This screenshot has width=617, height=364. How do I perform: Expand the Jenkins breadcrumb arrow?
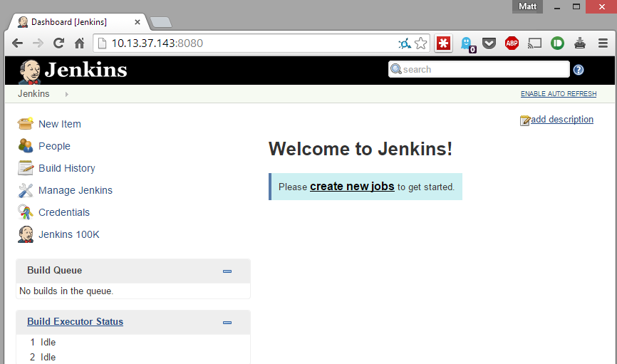tap(66, 94)
